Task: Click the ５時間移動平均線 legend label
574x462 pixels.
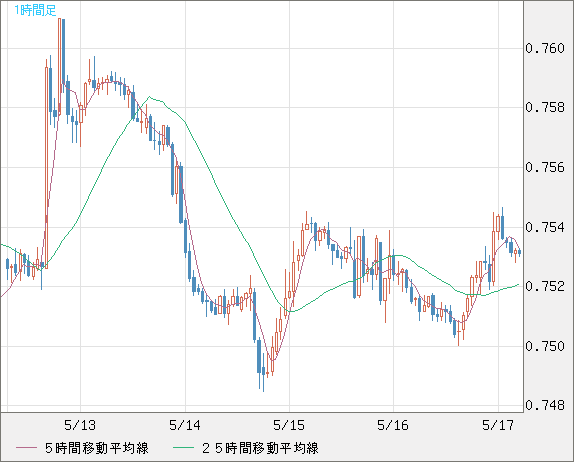Action: [x=97, y=448]
